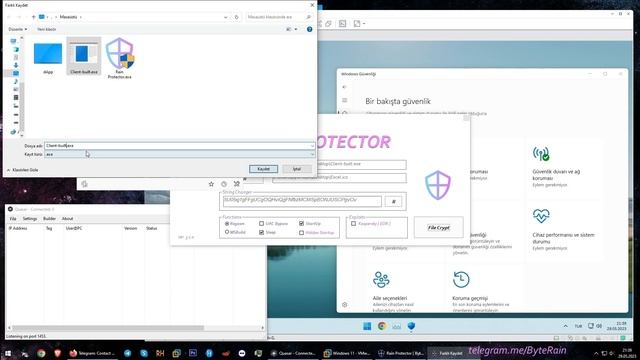The image size is (640, 360).
Task: Open firewall and network protection icon
Action: (541, 154)
